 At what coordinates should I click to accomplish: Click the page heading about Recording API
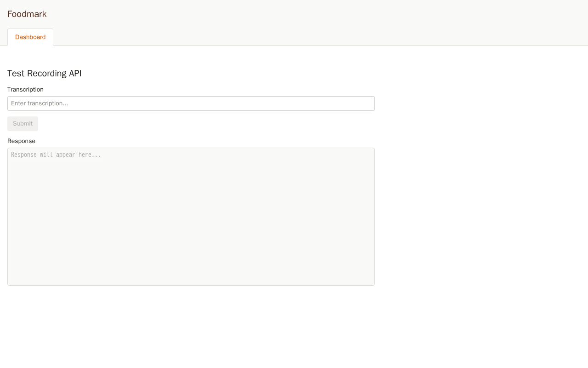pyautogui.click(x=45, y=74)
